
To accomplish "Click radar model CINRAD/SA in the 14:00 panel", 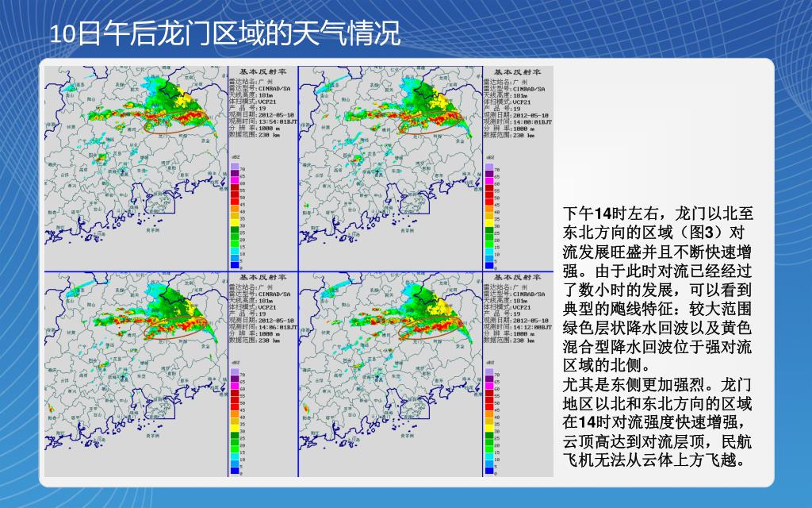I will [x=529, y=89].
